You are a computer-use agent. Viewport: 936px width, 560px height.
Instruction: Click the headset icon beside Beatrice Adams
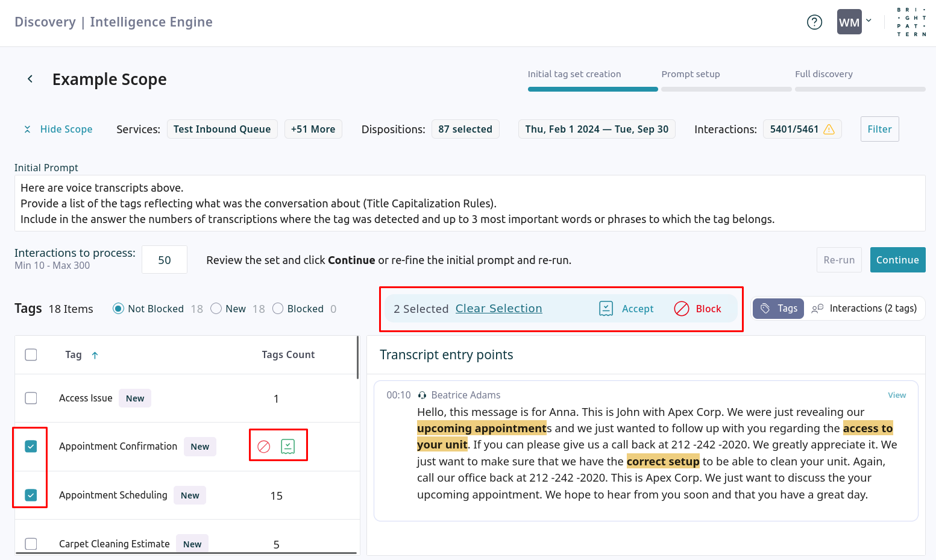point(422,395)
